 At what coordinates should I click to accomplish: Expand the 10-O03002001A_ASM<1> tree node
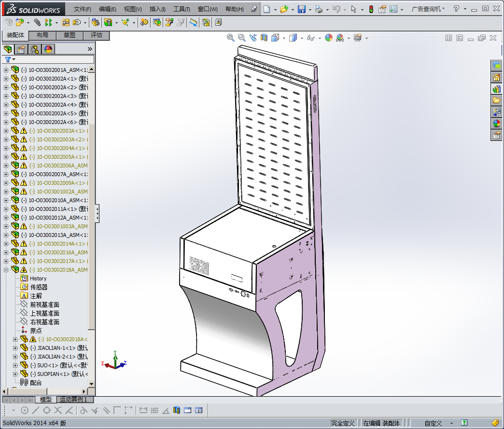click(x=6, y=70)
